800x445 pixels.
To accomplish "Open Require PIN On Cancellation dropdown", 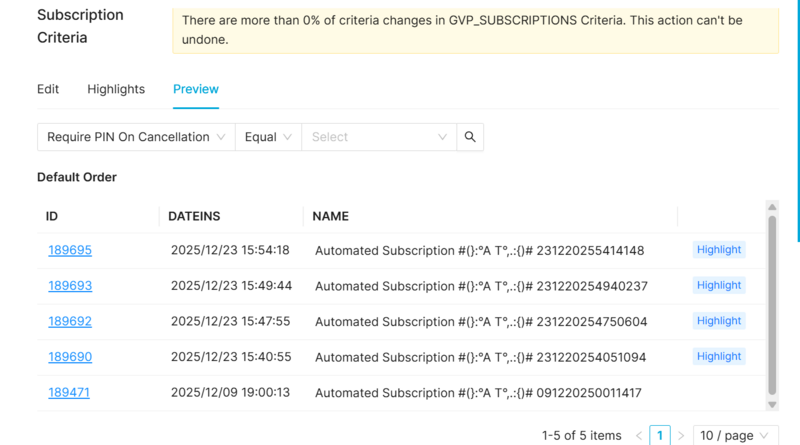I will tap(136, 137).
